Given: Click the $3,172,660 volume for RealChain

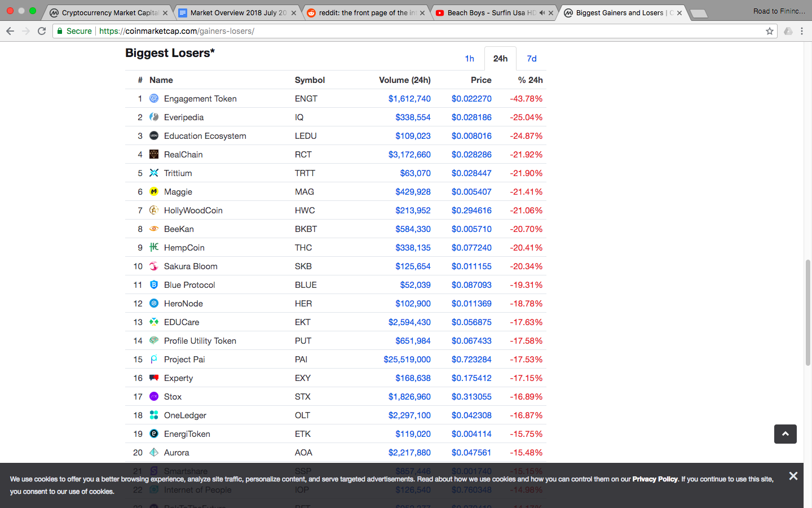Looking at the screenshot, I should [409, 155].
